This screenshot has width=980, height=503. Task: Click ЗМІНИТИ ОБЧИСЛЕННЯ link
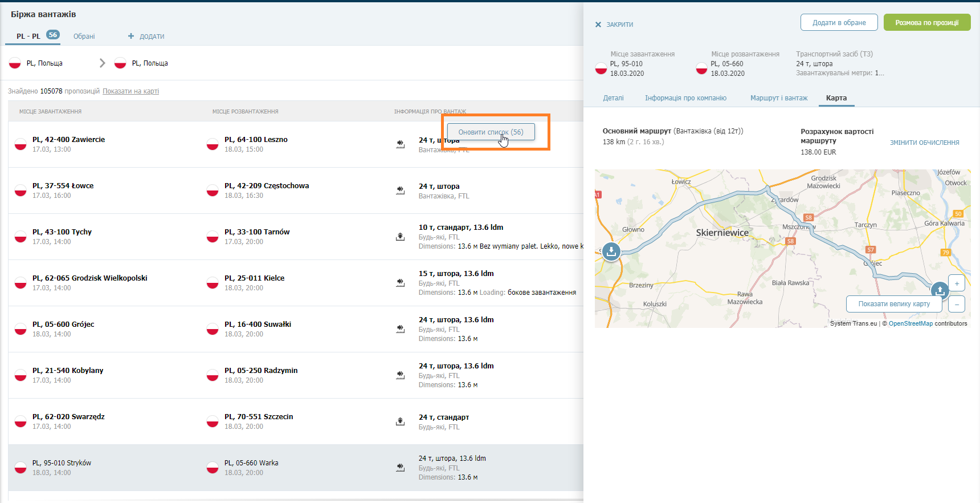pyautogui.click(x=925, y=143)
